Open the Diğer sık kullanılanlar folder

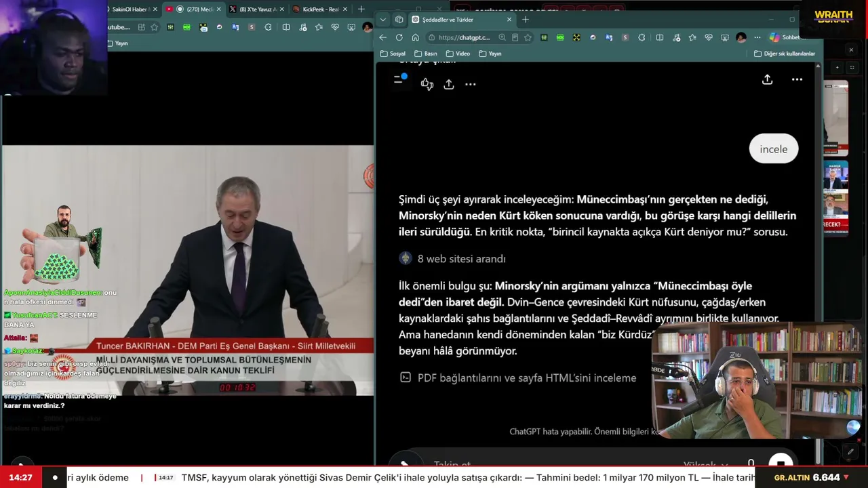pyautogui.click(x=785, y=54)
